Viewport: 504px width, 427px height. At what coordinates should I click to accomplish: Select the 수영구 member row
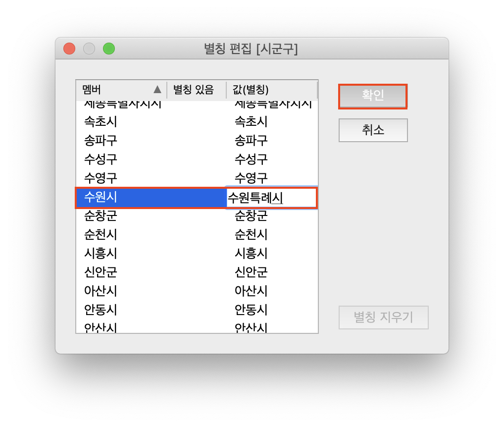click(197, 178)
